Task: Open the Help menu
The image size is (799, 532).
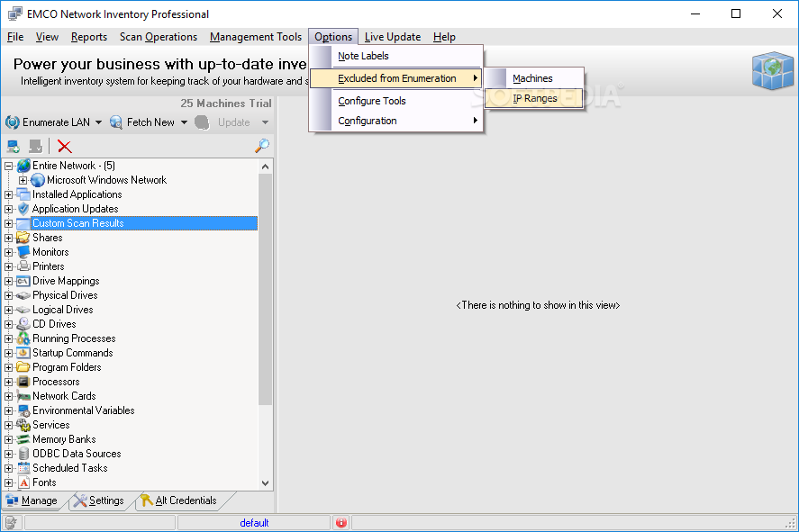Action: point(444,37)
